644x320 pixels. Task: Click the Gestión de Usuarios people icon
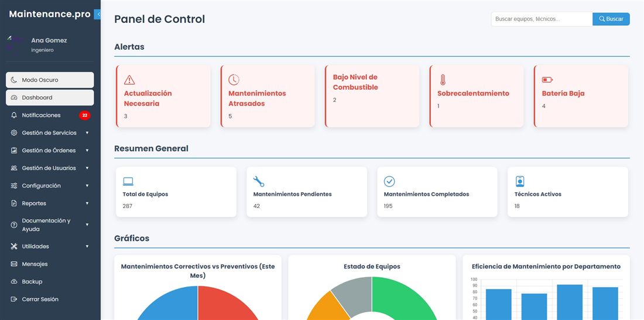click(14, 168)
